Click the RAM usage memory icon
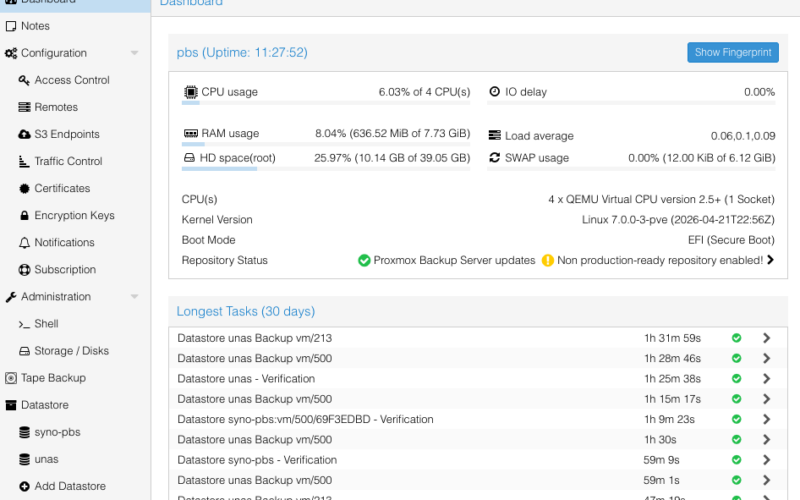Viewport: 800px width, 500px height. [190, 133]
